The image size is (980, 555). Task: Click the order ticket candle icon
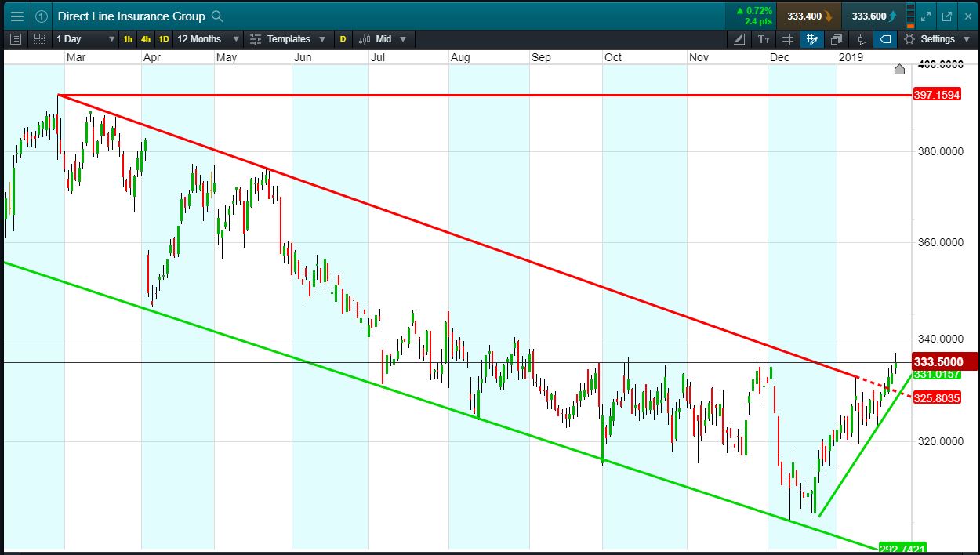coord(861,39)
